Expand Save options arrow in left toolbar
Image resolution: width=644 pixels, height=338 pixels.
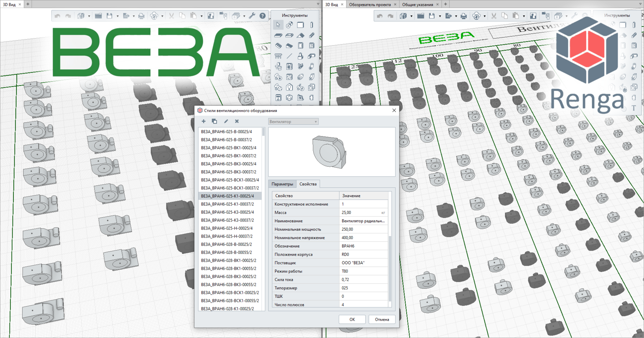[118, 16]
